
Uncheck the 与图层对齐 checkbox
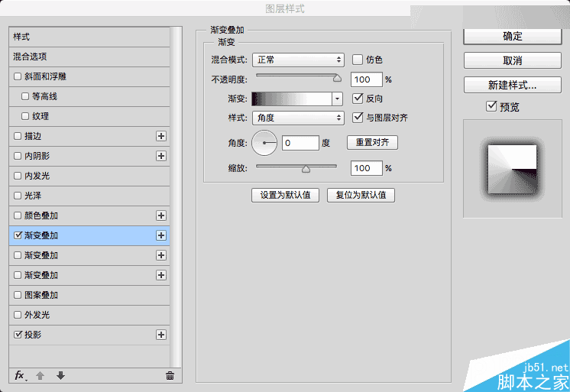(x=358, y=118)
